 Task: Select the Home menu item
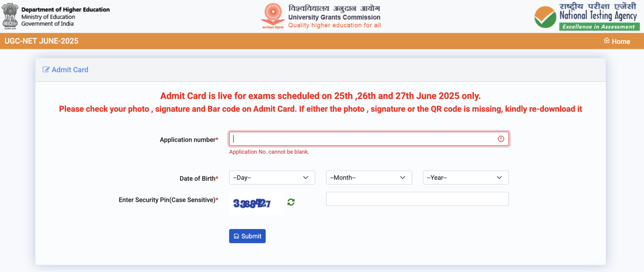(617, 41)
